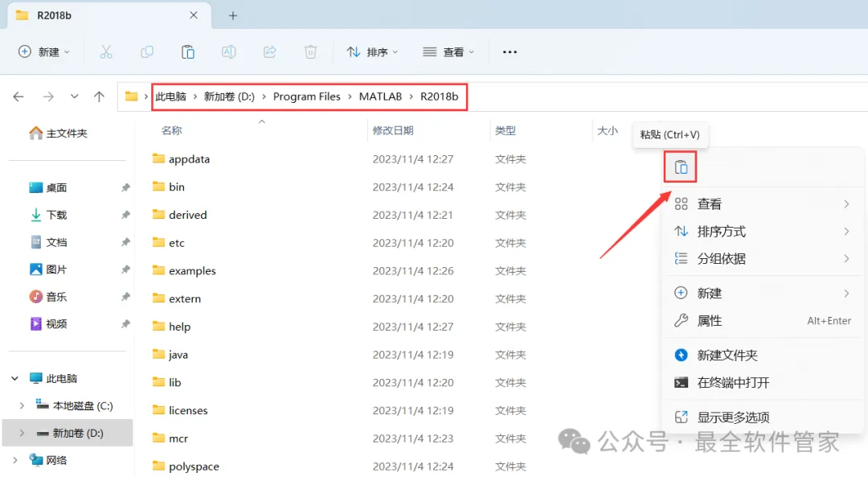Open the 查看 view dropdown in toolbar
The image size is (868, 477).
[449, 52]
